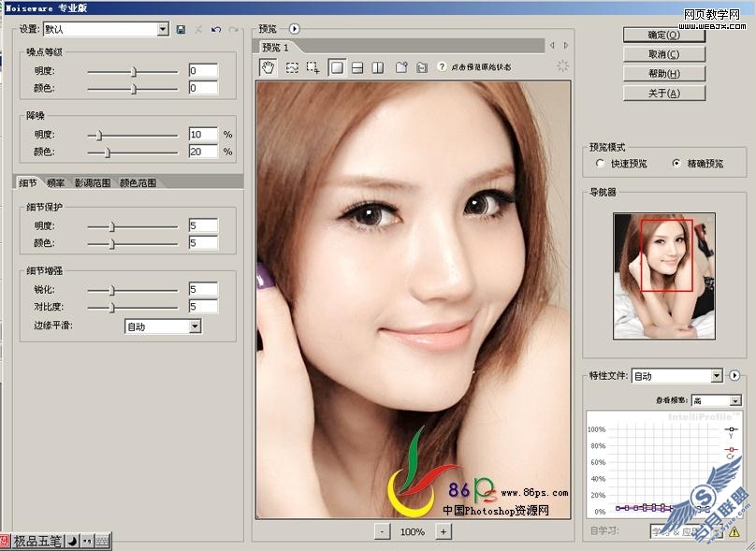Choose the rectangular add-region selection tool

313,67
